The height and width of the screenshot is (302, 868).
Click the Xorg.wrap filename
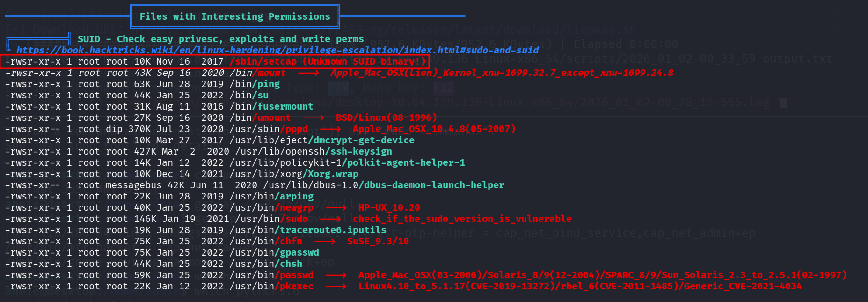pyautogui.click(x=333, y=174)
